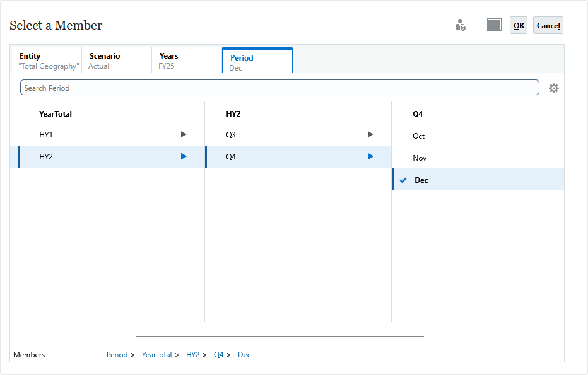Image resolution: width=588 pixels, height=375 pixels.
Task: Switch to the Entity tab
Action: point(47,61)
